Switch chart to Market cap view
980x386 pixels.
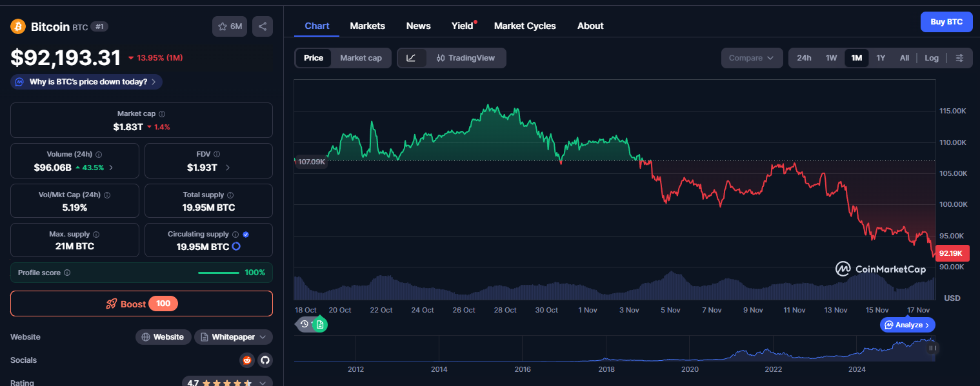tap(361, 58)
